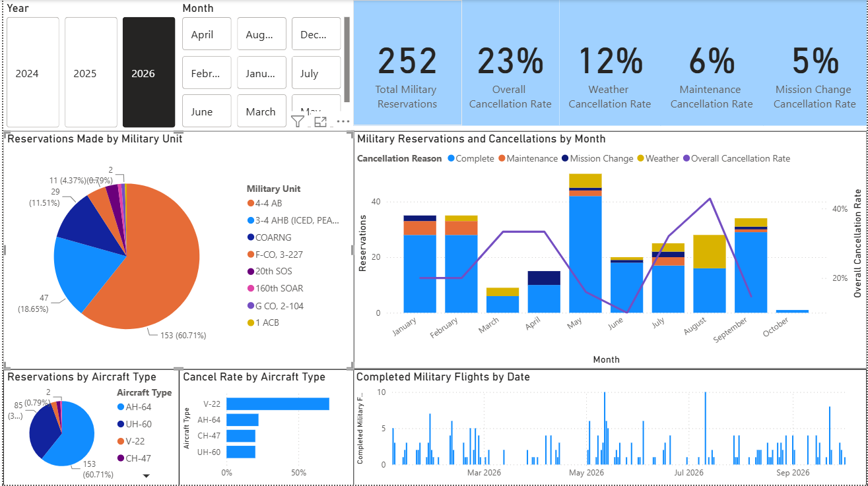
Task: Click the COARNG legend entry
Action: click(x=269, y=237)
